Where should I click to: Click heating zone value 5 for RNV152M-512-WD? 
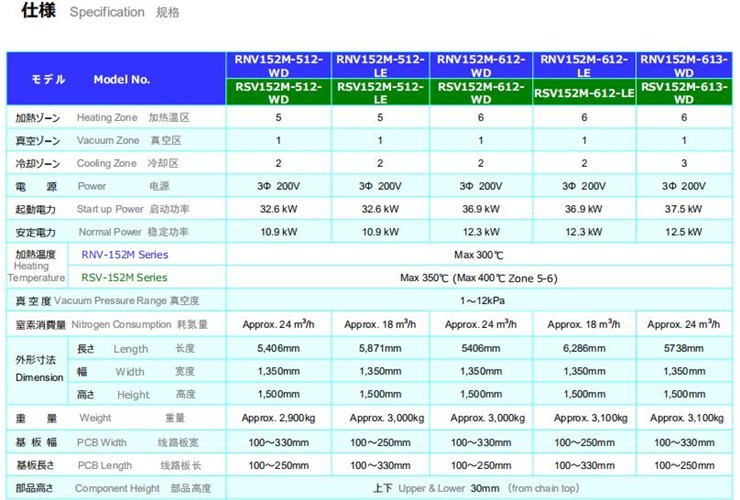click(278, 118)
